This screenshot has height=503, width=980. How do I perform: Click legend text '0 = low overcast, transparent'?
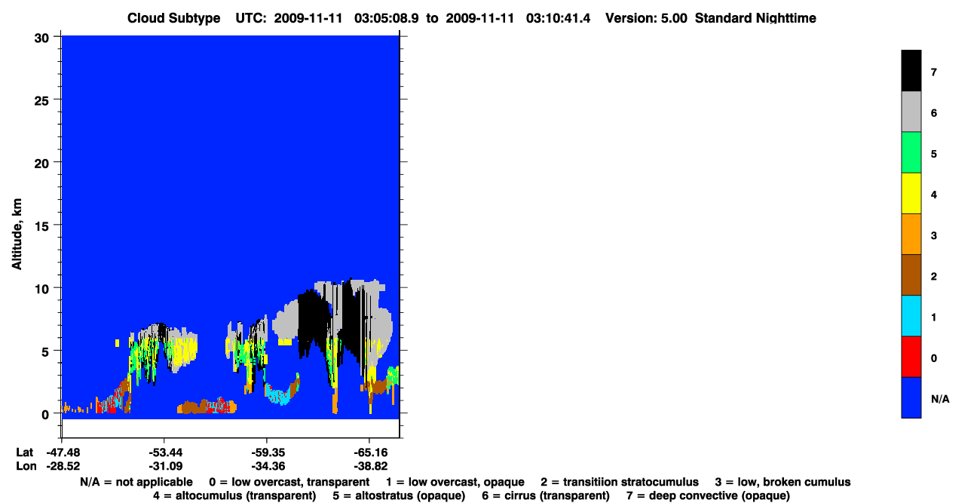[x=289, y=482]
